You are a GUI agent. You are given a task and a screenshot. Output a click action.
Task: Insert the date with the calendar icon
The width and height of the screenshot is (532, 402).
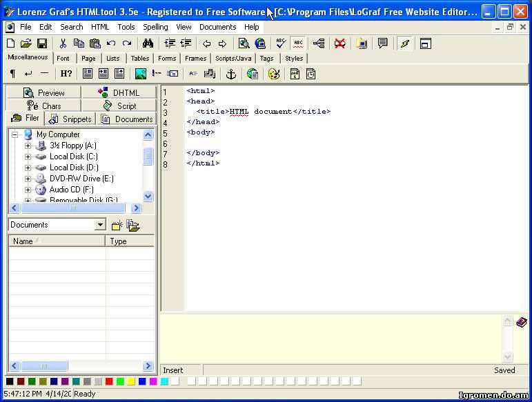[295, 74]
